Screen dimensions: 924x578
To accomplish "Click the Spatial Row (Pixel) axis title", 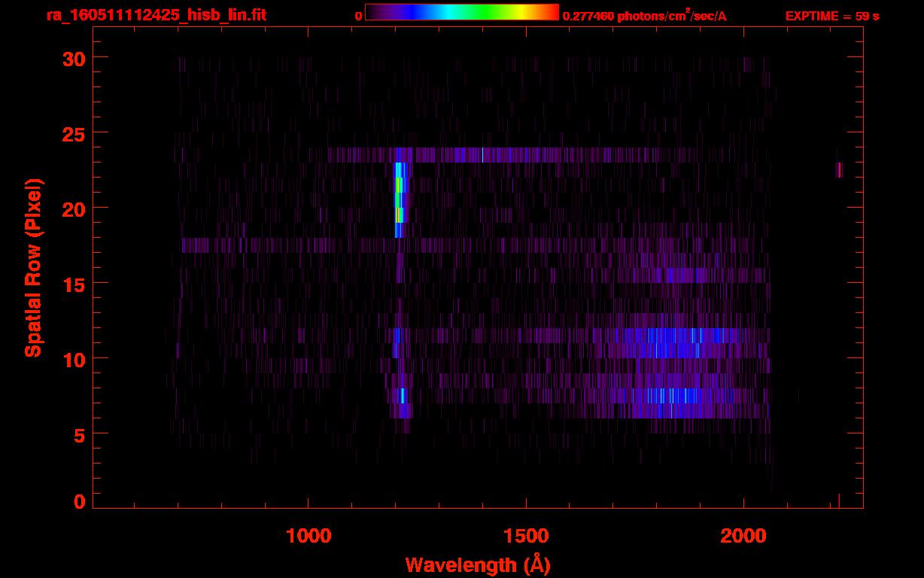I will click(x=33, y=268).
